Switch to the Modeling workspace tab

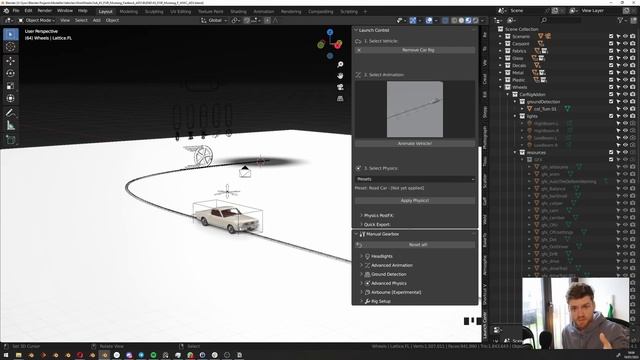[x=129, y=11]
